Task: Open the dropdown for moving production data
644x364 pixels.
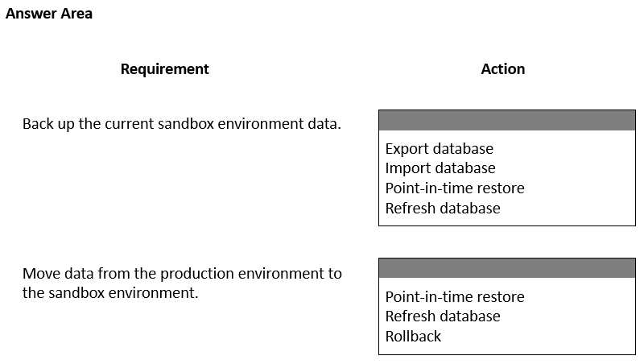Action: click(507, 268)
